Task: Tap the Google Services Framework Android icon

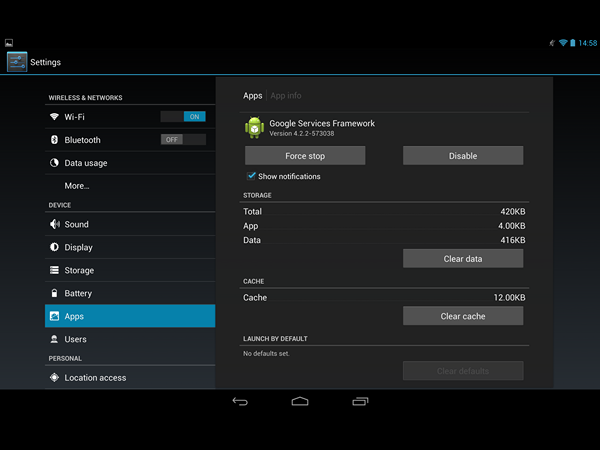Action: tap(254, 128)
